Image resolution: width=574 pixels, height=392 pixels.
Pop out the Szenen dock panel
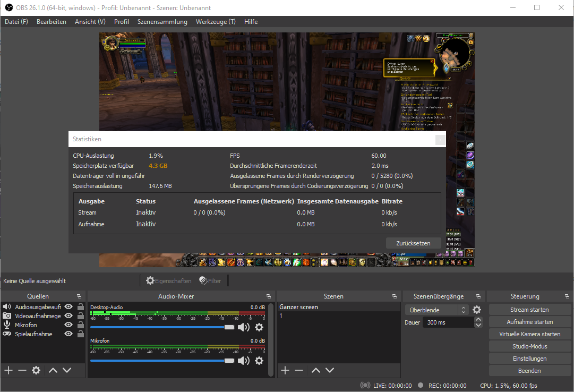(394, 296)
